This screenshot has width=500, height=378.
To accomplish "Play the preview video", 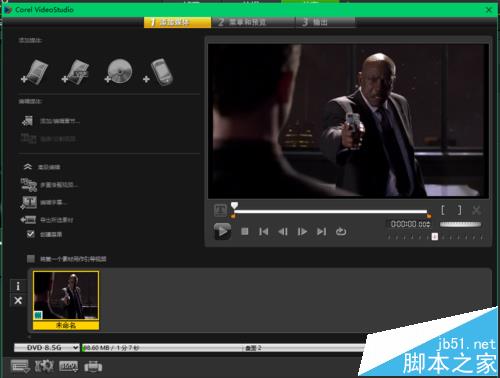I will point(222,231).
